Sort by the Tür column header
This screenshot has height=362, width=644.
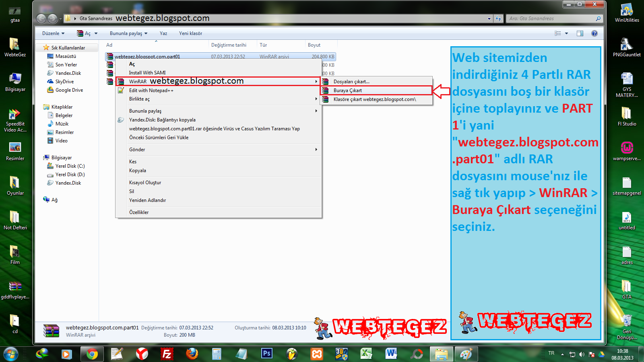point(281,45)
